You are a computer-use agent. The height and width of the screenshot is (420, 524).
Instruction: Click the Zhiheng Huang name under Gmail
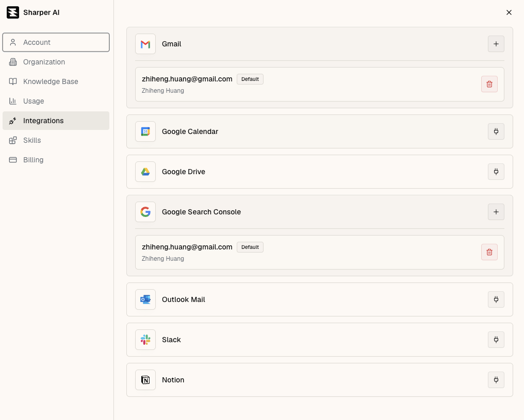coord(163,91)
